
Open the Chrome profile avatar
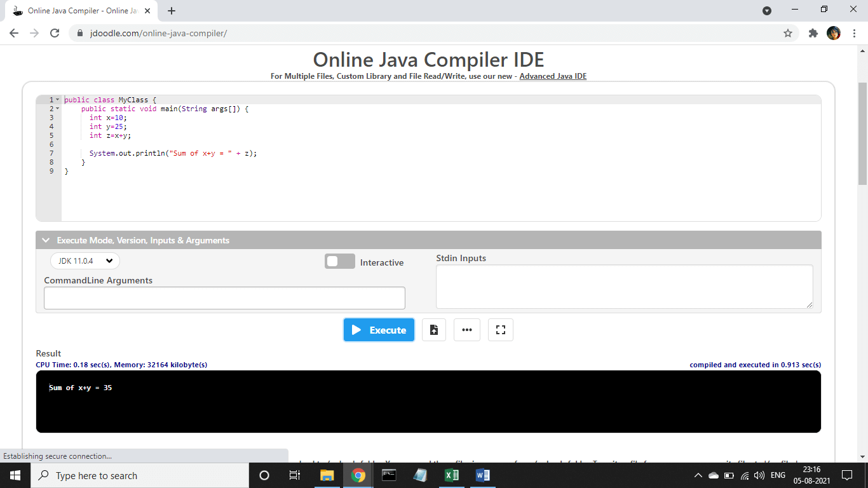834,33
